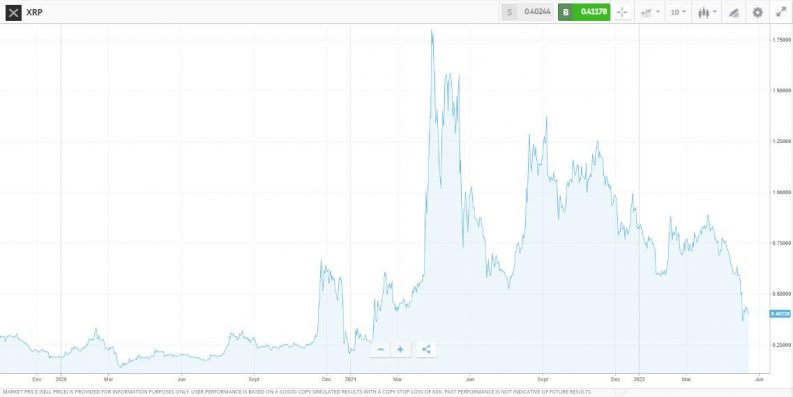Activate the crosshair cursor tool

coord(622,13)
